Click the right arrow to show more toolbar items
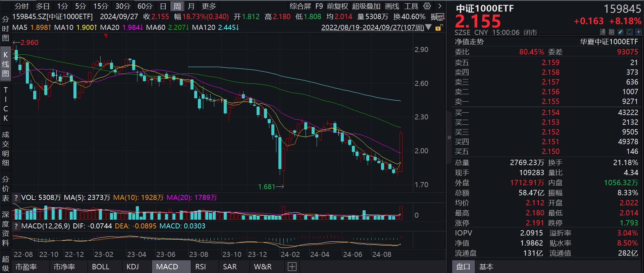The width and height of the screenshot is (644, 273). (x=440, y=6)
